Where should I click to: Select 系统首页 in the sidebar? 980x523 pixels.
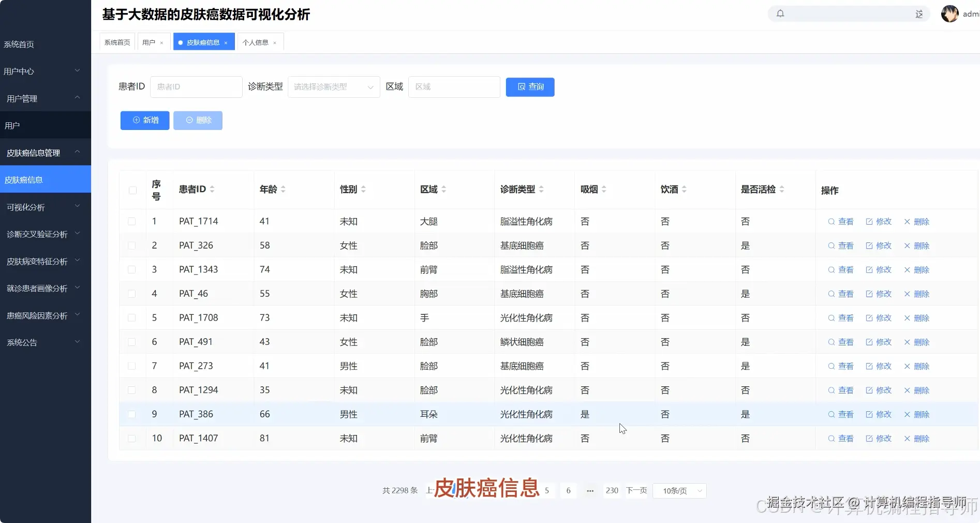[19, 44]
